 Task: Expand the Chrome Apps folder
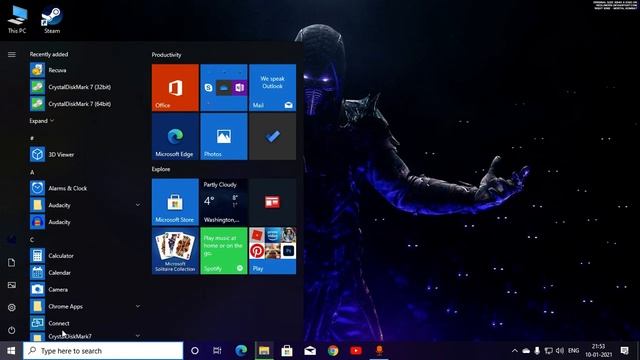click(x=138, y=306)
